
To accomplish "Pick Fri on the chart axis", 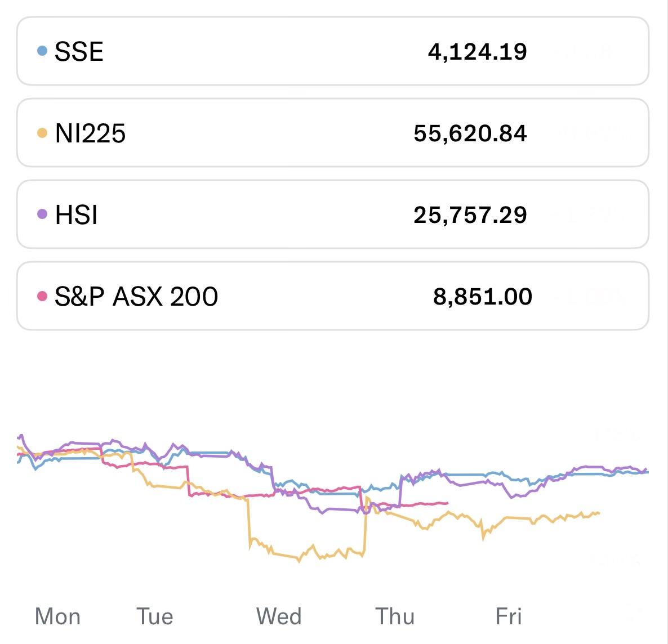I will point(509,616).
